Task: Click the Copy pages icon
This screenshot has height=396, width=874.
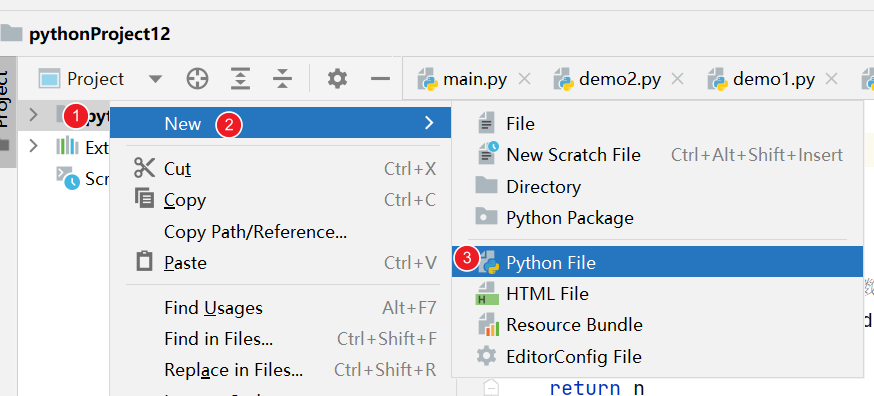Action: tap(144, 198)
